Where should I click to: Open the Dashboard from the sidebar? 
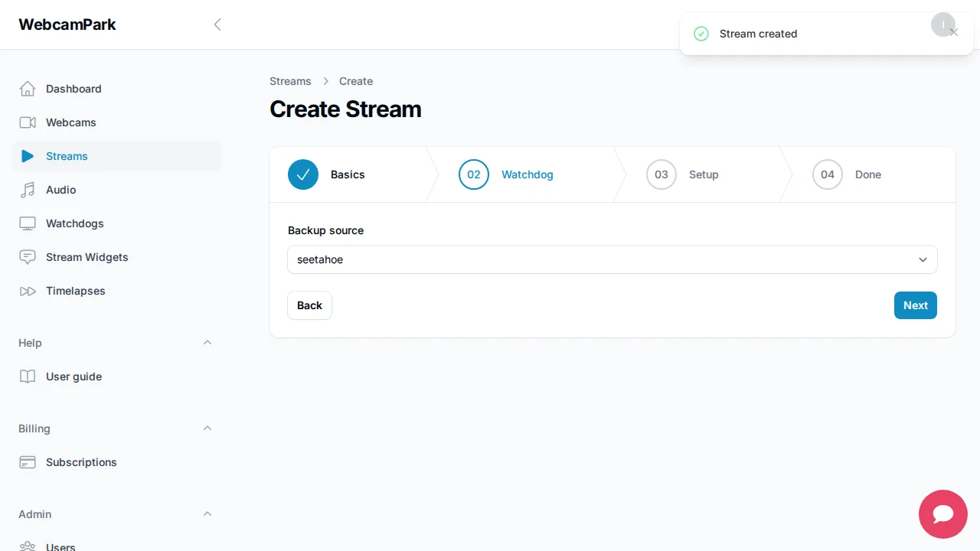[73, 89]
